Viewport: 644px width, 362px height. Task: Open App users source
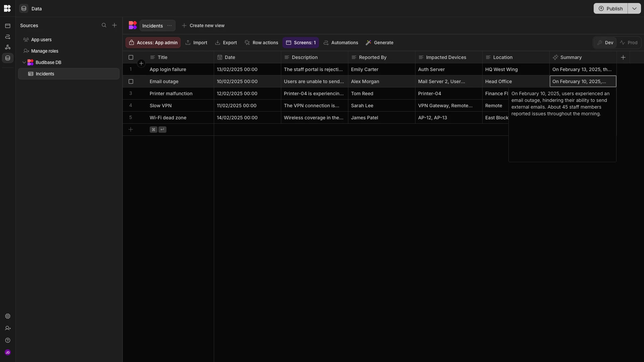click(69, 40)
